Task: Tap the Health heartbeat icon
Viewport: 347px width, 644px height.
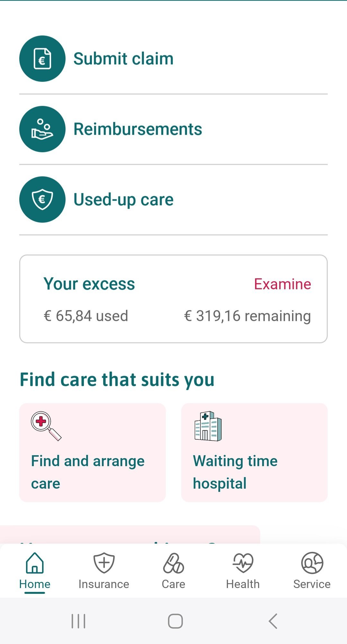Action: point(243,563)
